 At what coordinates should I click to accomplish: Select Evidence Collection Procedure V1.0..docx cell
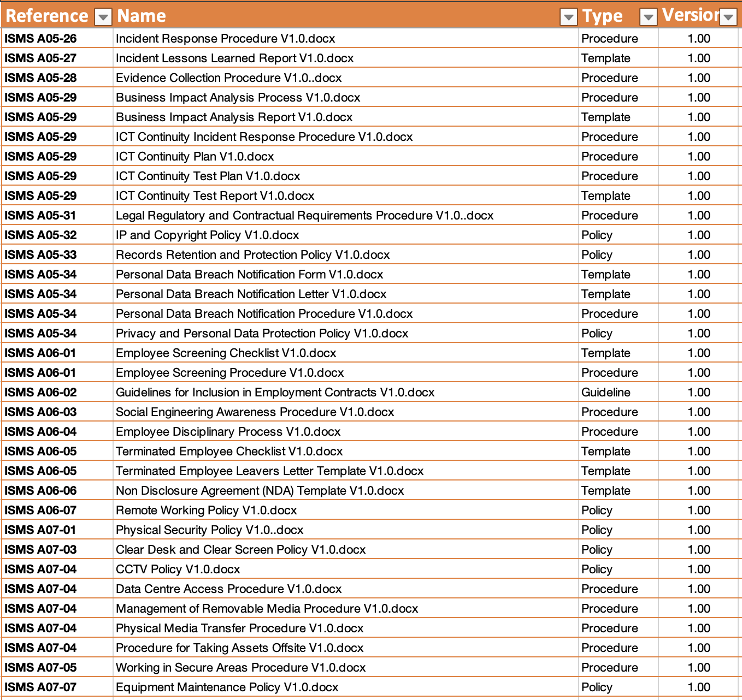click(x=346, y=78)
